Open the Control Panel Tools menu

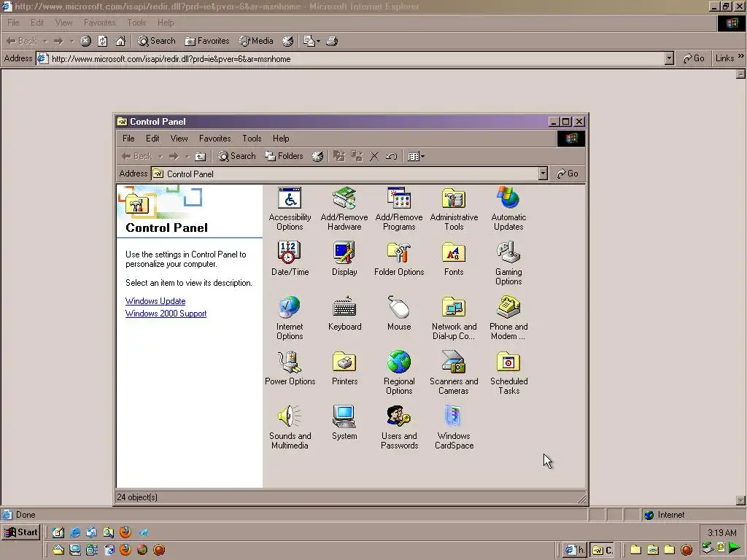[252, 139]
